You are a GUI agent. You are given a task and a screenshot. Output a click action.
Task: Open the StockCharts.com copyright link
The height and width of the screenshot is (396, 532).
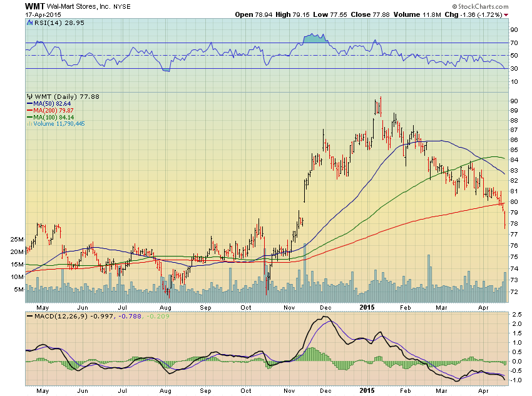480,6
